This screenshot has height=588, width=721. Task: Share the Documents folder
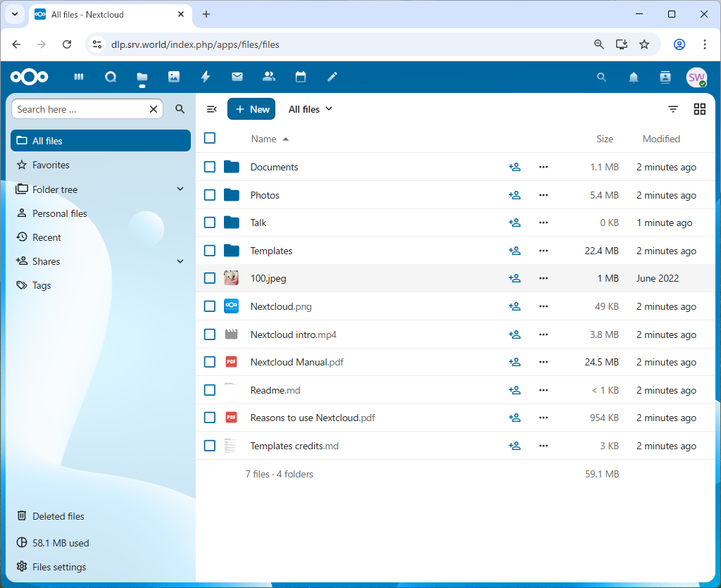515,167
